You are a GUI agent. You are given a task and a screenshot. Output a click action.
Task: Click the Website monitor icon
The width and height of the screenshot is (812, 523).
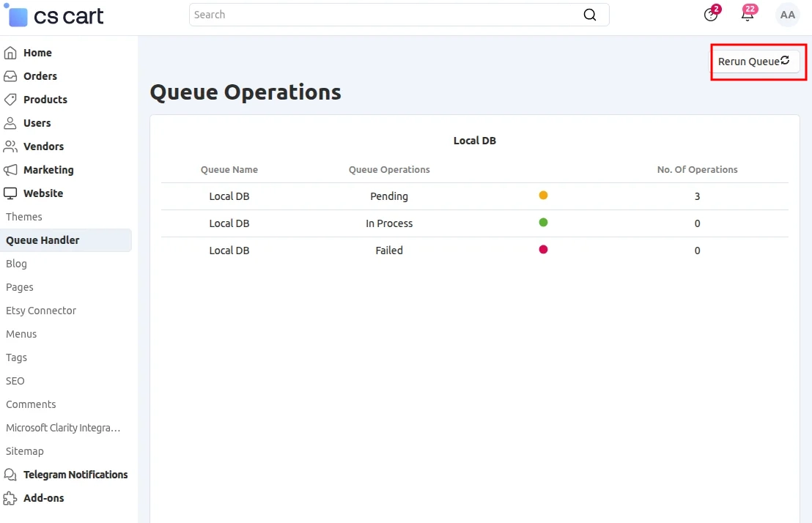tap(10, 193)
